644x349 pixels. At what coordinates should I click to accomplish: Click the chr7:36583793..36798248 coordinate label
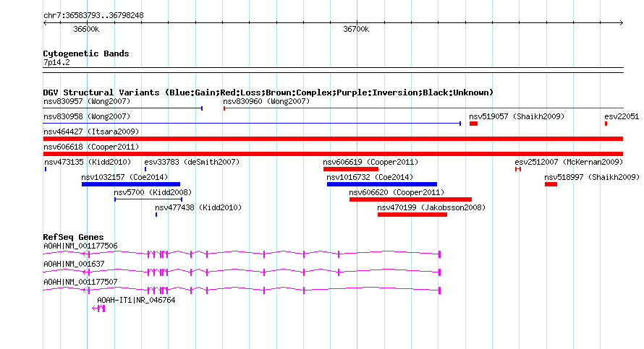click(x=93, y=15)
